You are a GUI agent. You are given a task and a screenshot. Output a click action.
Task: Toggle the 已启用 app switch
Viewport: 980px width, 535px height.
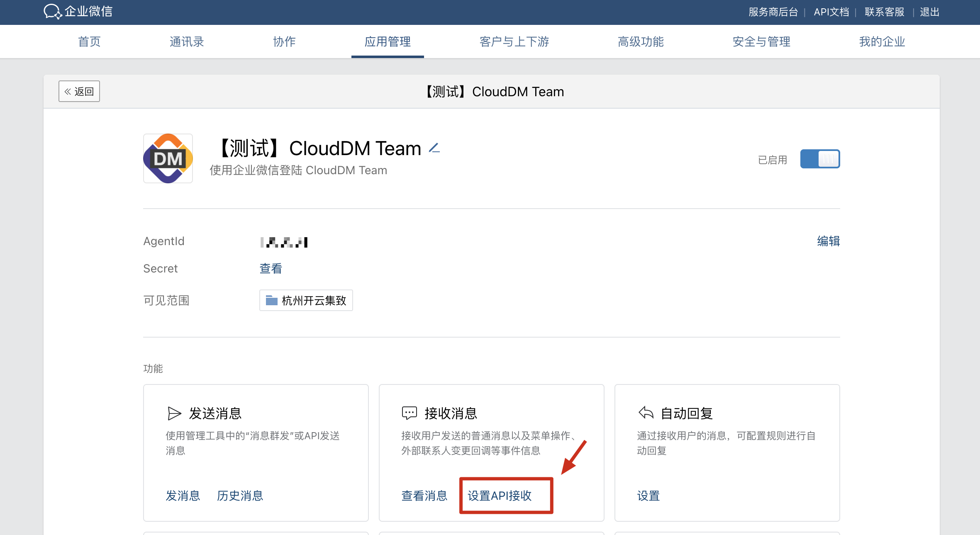(820, 159)
